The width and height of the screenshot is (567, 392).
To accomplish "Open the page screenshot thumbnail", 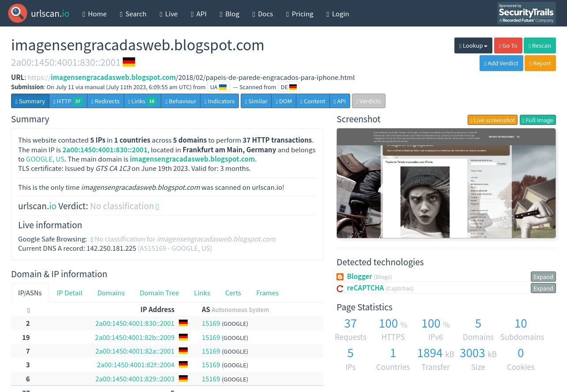I will [446, 183].
